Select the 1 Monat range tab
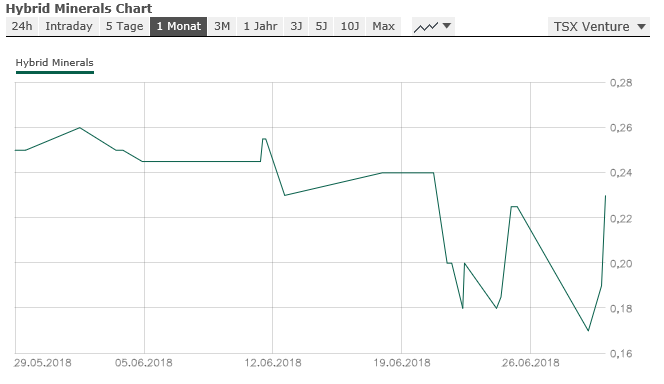The image size is (664, 384). (x=179, y=26)
